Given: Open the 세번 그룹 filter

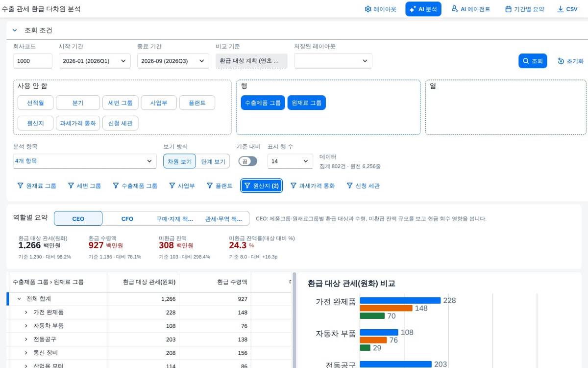Looking at the screenshot, I should (85, 186).
